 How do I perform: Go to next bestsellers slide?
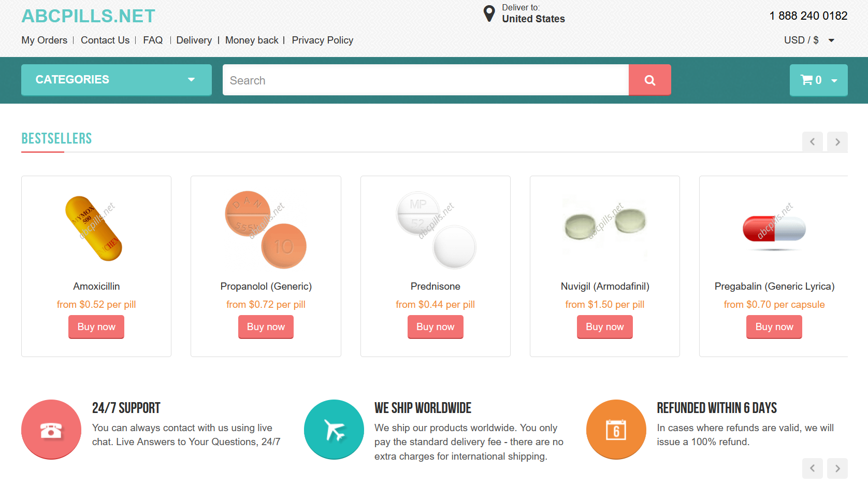click(x=837, y=142)
